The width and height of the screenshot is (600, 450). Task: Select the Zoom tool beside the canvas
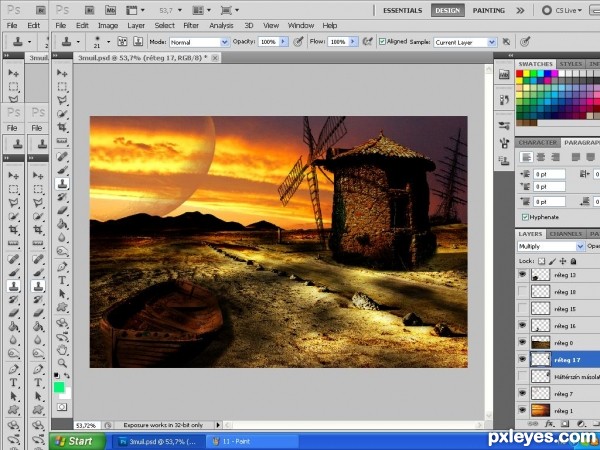(x=62, y=363)
